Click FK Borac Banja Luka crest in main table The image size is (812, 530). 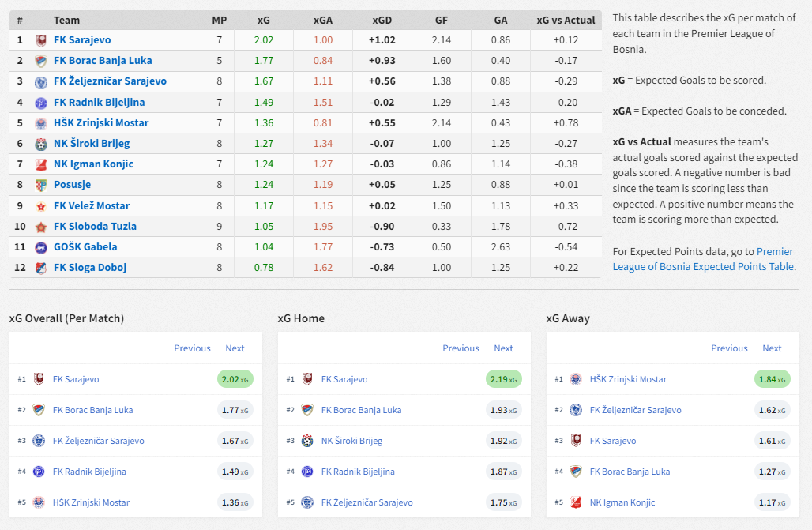coord(41,61)
